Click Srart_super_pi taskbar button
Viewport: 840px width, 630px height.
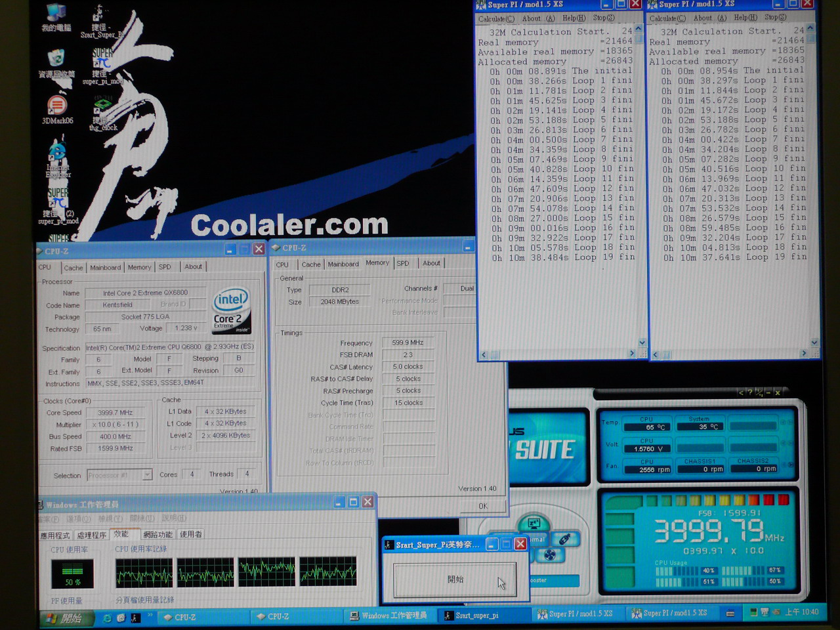[484, 616]
